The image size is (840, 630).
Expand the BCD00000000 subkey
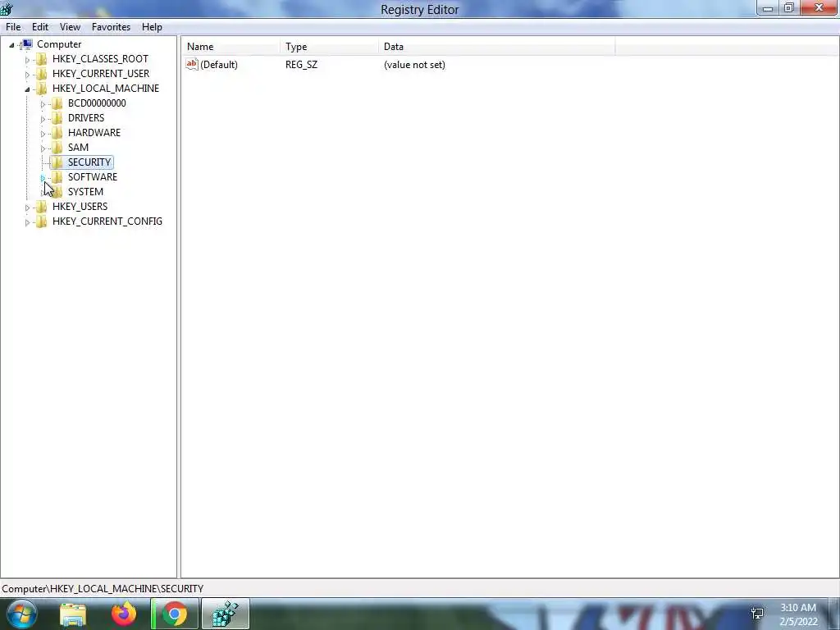pyautogui.click(x=43, y=104)
